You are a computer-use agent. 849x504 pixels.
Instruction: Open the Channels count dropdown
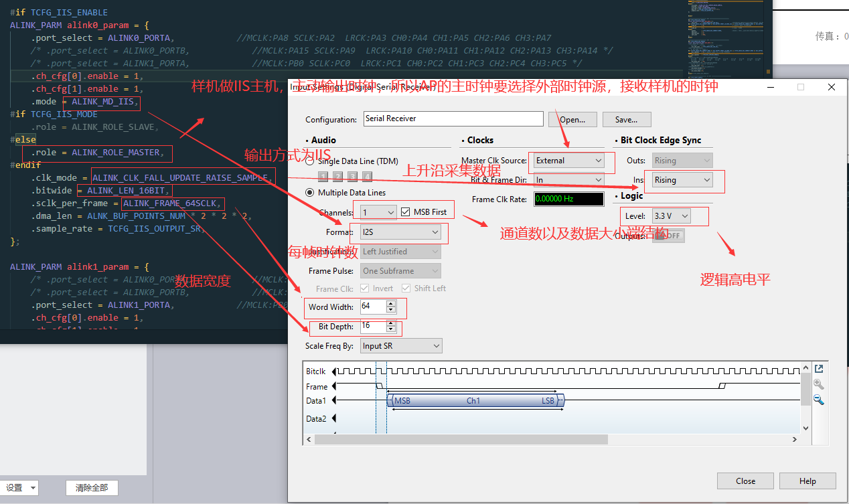378,212
